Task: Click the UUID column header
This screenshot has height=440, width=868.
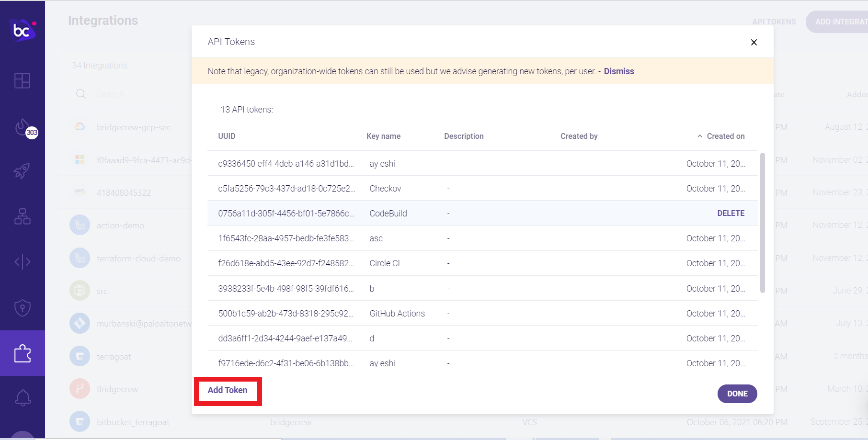Action: coord(227,136)
